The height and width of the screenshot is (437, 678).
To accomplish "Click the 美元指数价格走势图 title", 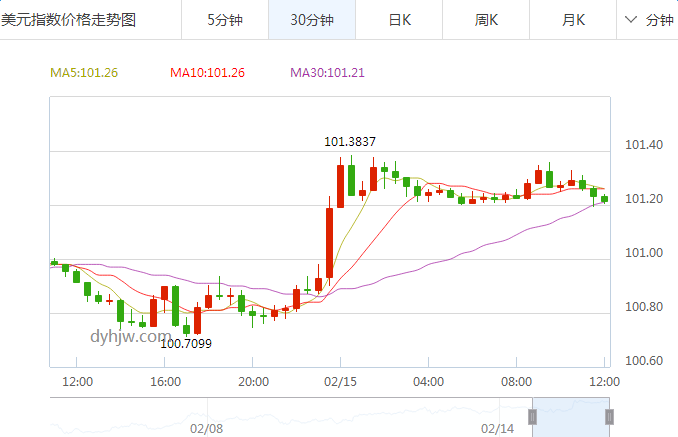I will pos(68,20).
